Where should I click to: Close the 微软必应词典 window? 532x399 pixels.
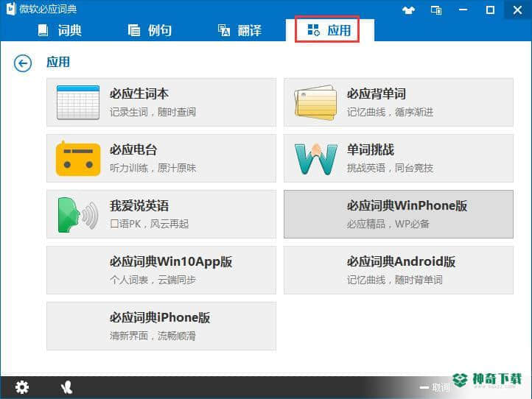point(517,10)
